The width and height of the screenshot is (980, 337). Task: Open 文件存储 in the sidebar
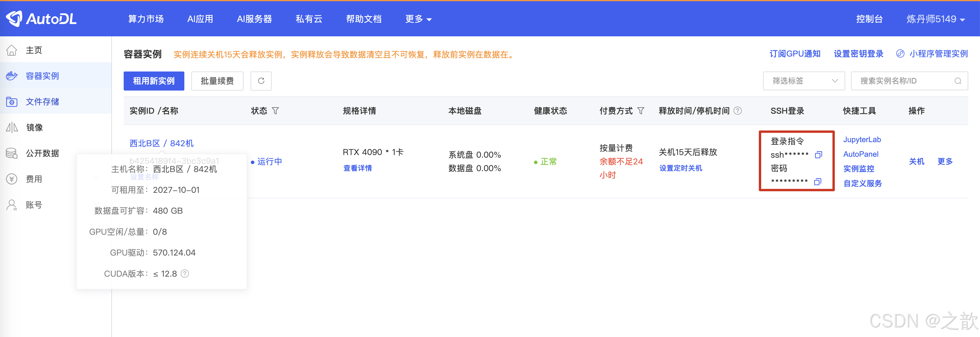(x=42, y=102)
